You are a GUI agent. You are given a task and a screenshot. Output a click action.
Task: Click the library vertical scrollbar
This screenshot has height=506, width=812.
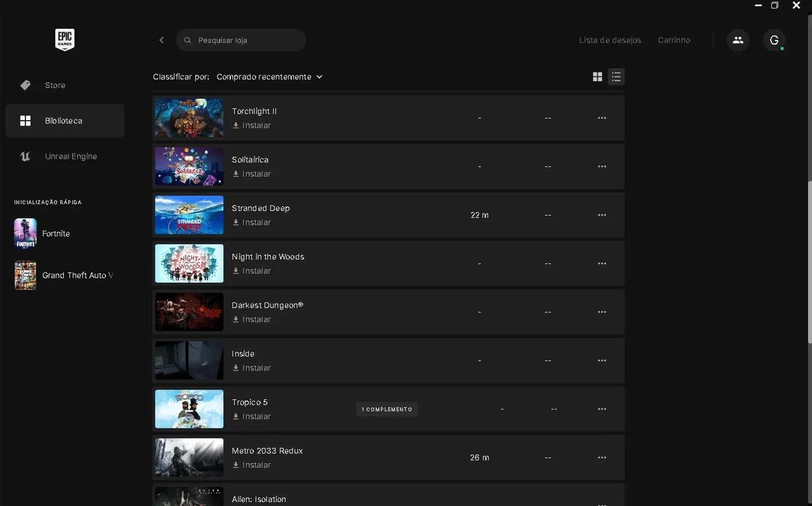pos(810,264)
